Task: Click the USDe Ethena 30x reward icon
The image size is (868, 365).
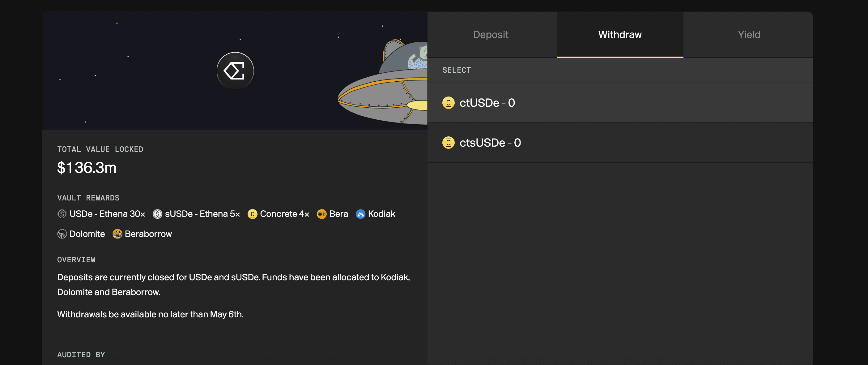Action: [x=62, y=214]
